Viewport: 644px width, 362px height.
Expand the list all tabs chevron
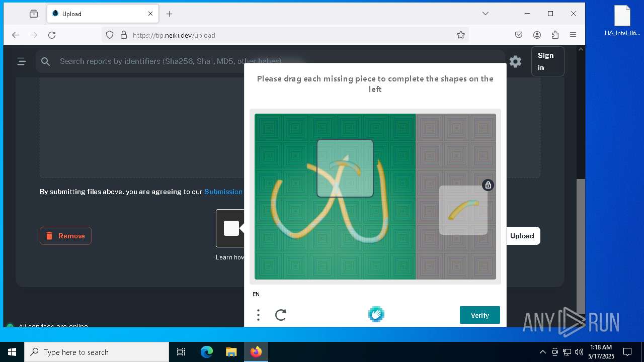point(485,14)
